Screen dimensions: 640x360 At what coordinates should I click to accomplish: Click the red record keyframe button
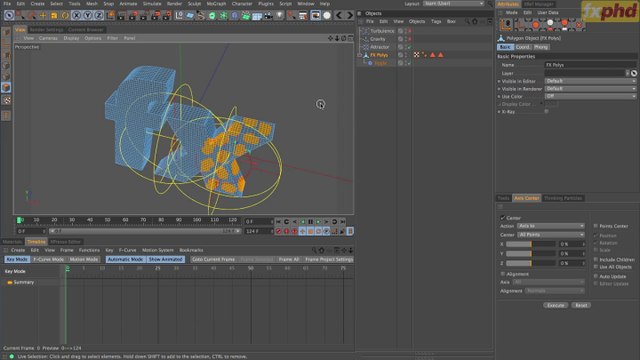pyautogui.click(x=278, y=231)
